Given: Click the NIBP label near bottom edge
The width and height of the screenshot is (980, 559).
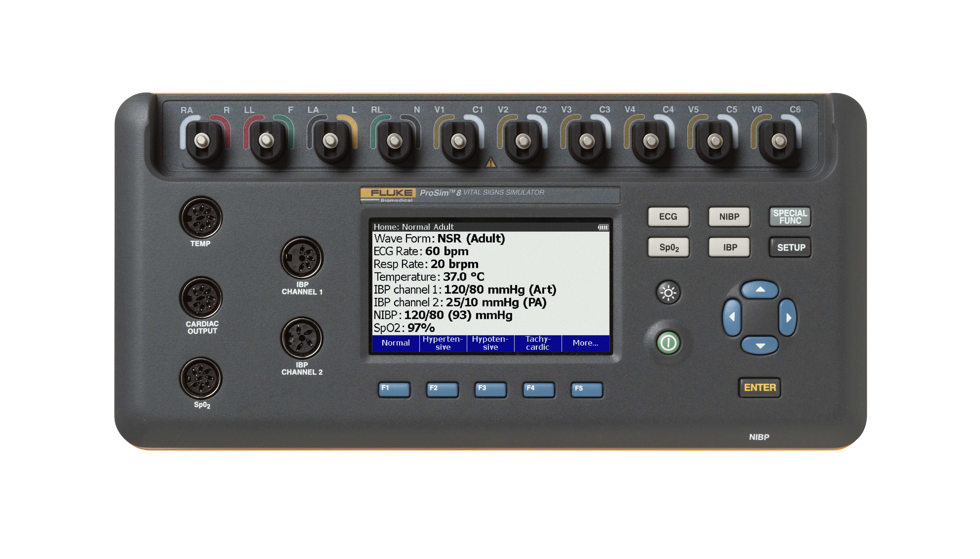Looking at the screenshot, I should coord(759,437).
